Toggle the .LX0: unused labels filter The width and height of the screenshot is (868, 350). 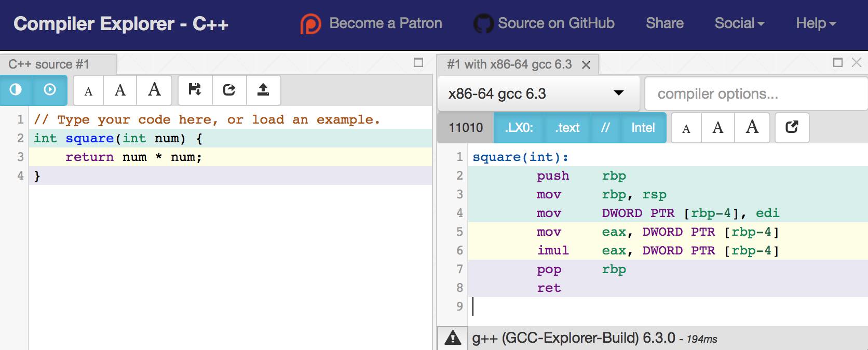[x=519, y=128]
